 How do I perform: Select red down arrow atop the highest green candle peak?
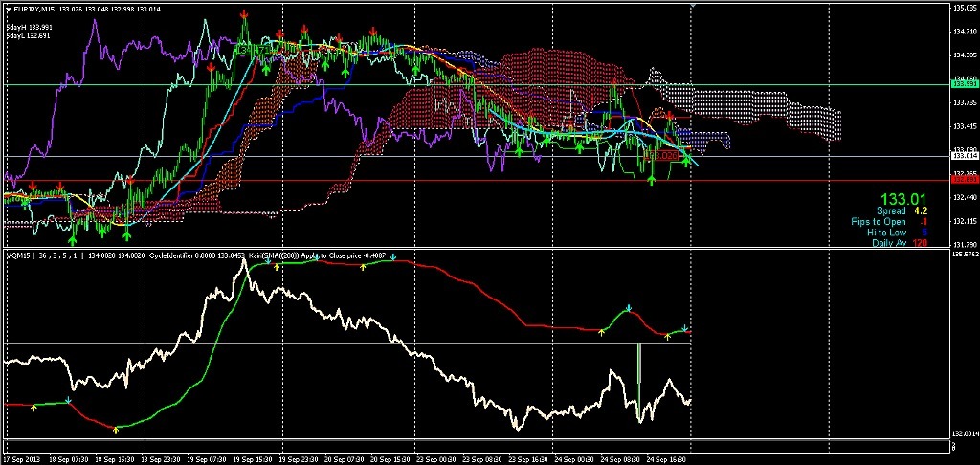[243, 13]
